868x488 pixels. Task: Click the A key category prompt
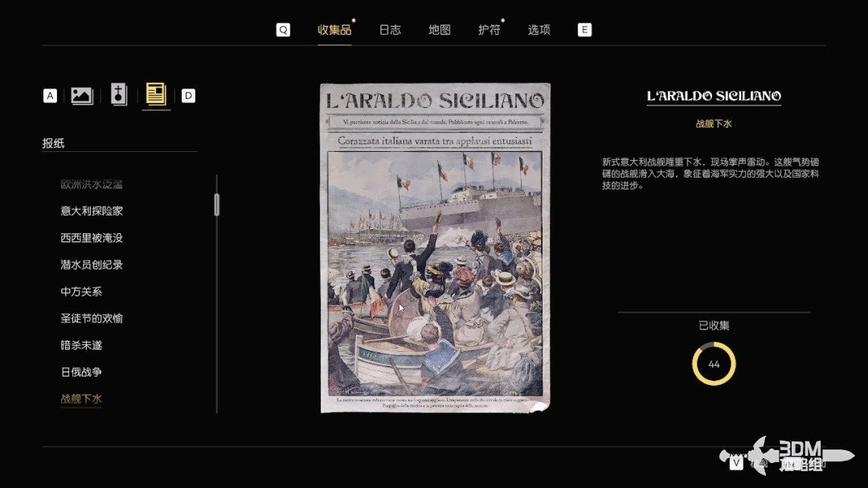(x=50, y=96)
